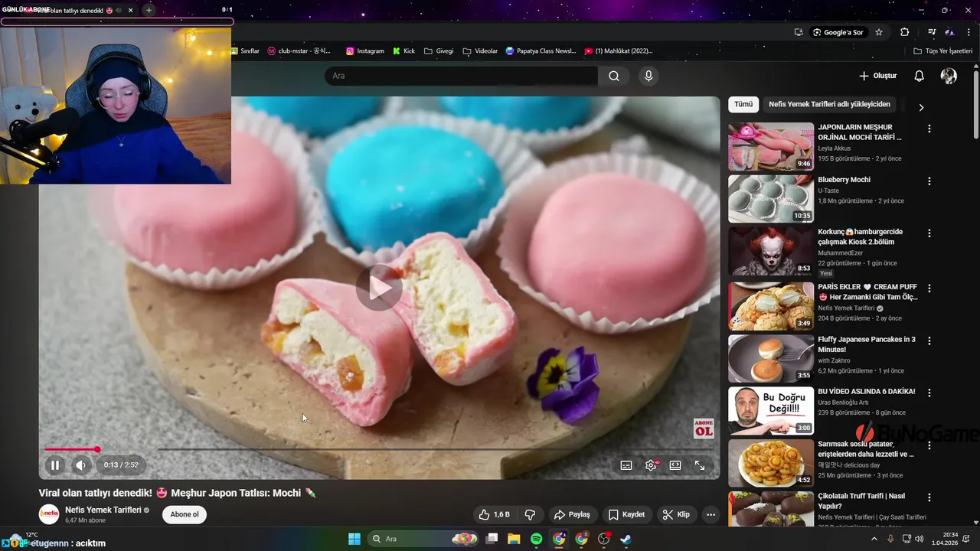This screenshot has height=551, width=980.
Task: Open Papatya Class Newsl... bookmark
Action: click(x=541, y=51)
